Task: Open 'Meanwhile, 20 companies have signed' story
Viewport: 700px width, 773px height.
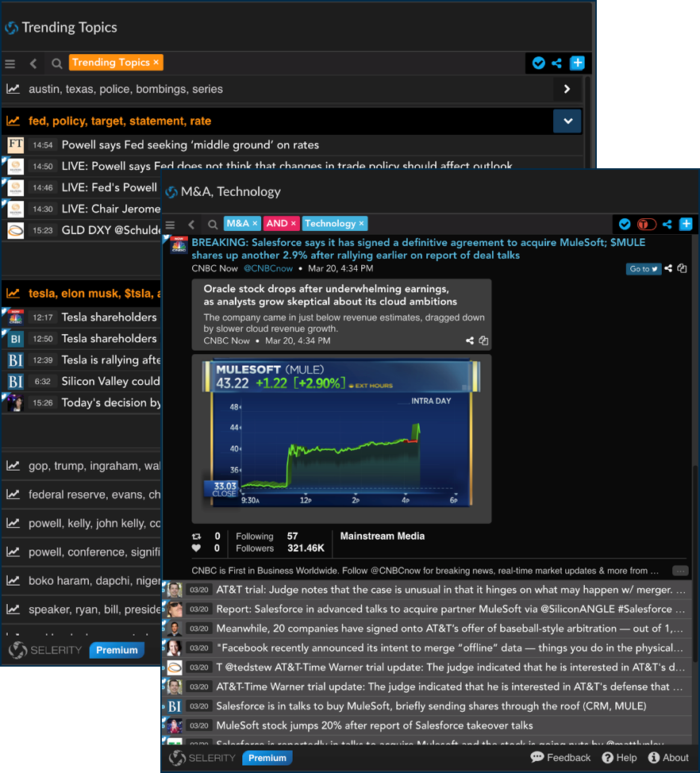Action: pos(449,629)
